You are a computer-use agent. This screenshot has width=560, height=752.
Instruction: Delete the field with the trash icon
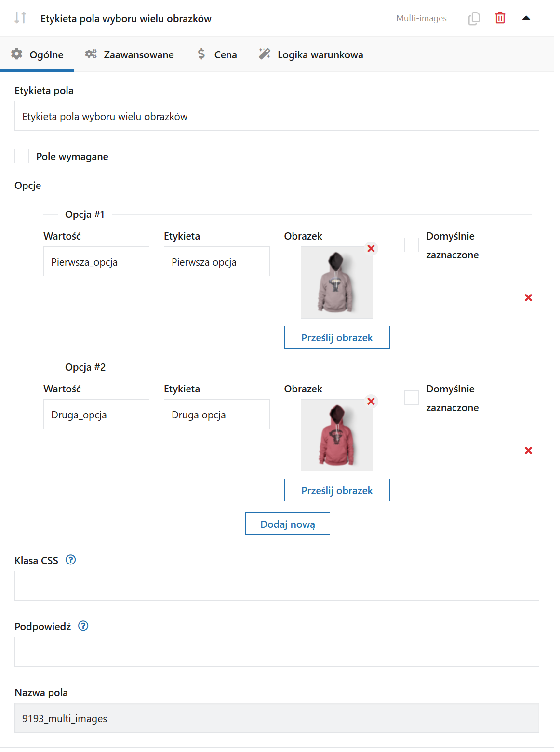pyautogui.click(x=500, y=18)
